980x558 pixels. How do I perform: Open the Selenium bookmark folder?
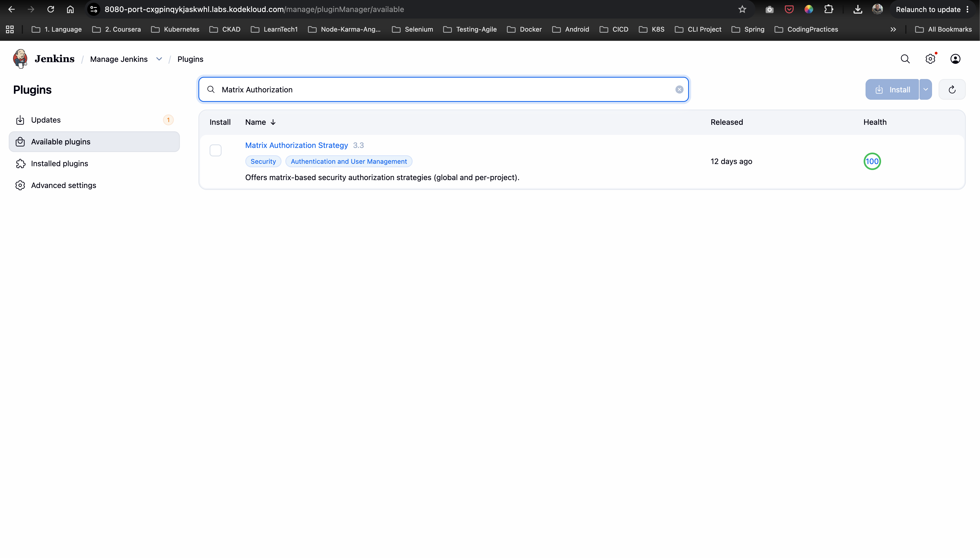click(x=412, y=29)
